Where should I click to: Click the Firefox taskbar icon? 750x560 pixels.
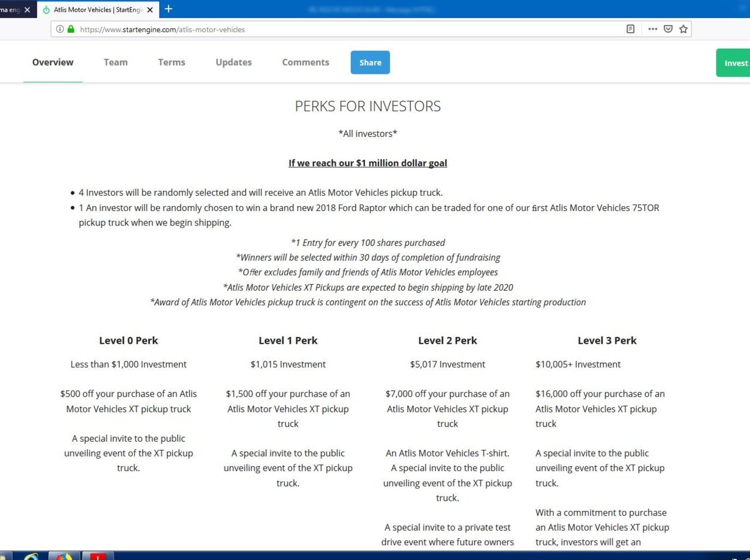click(x=64, y=556)
